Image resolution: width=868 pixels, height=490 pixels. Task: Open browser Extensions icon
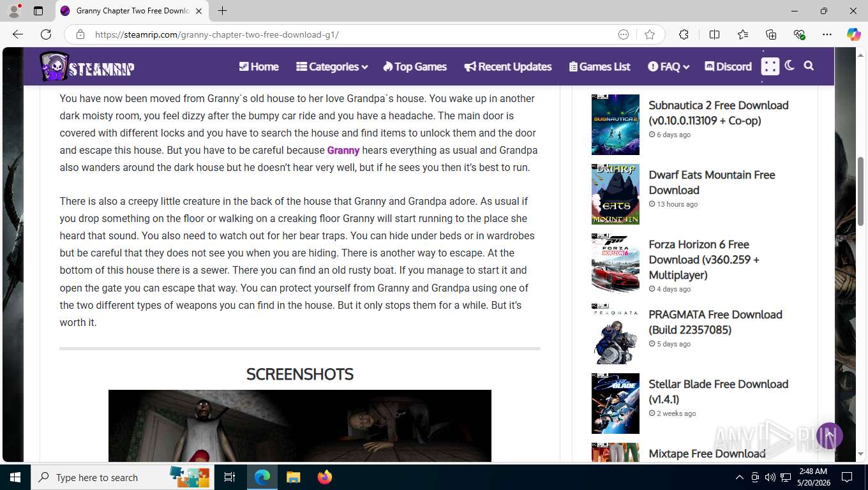pos(684,34)
